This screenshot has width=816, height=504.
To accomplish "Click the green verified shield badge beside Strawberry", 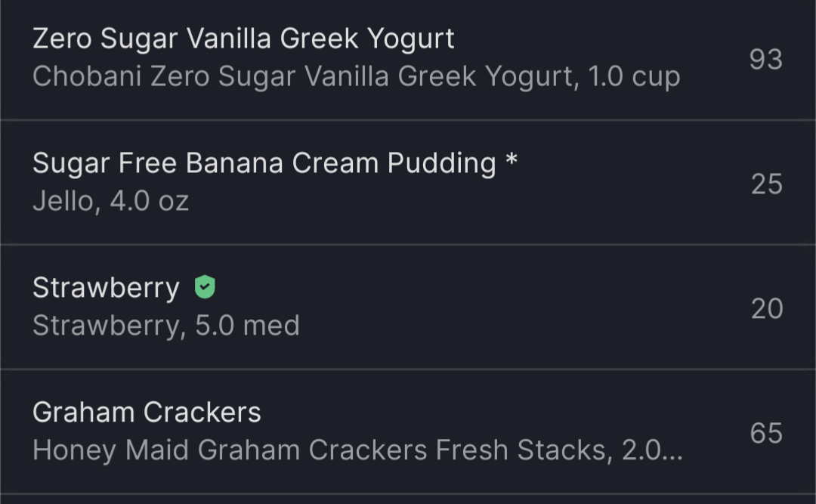I will [205, 287].
